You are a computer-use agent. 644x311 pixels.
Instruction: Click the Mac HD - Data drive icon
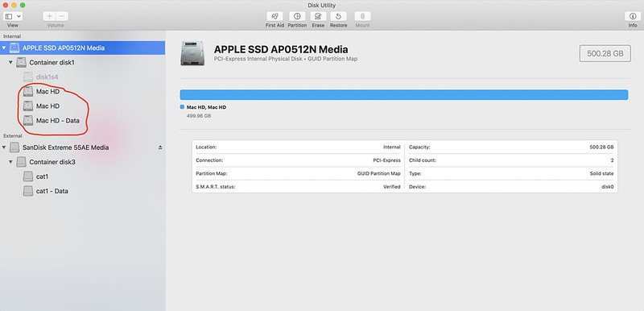28,121
